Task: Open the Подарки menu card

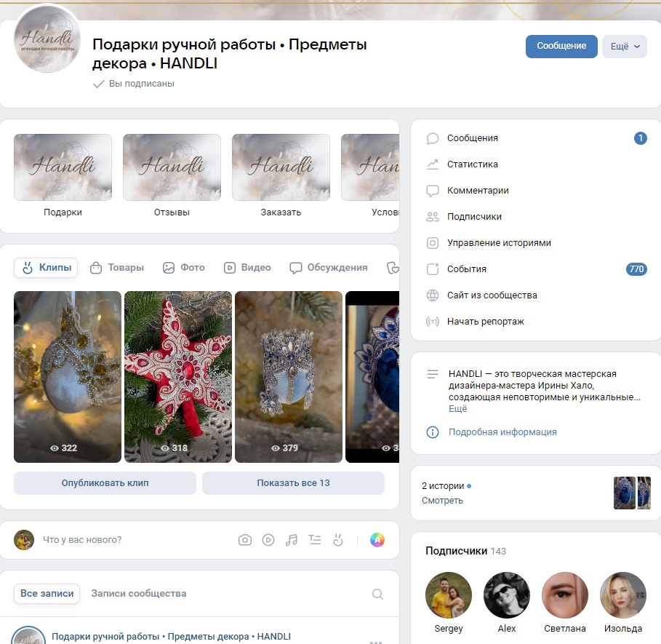Action: pos(63,175)
